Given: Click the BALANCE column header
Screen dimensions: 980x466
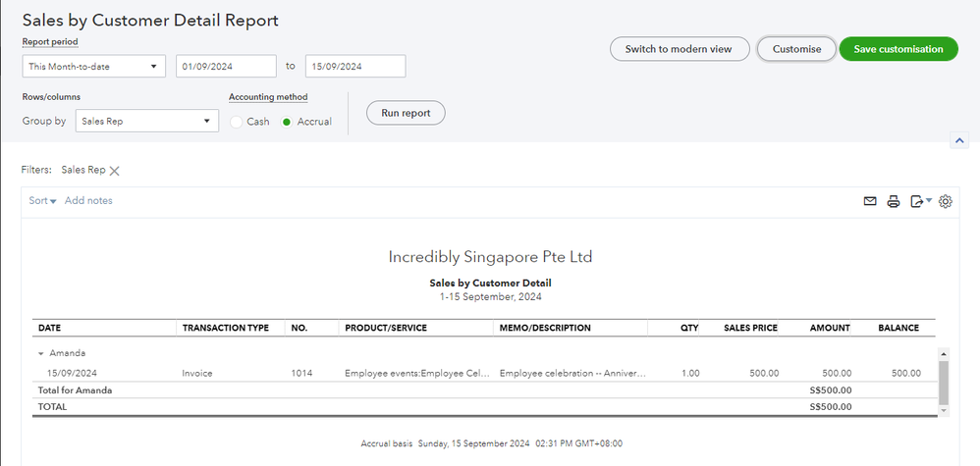Looking at the screenshot, I should click(x=899, y=328).
